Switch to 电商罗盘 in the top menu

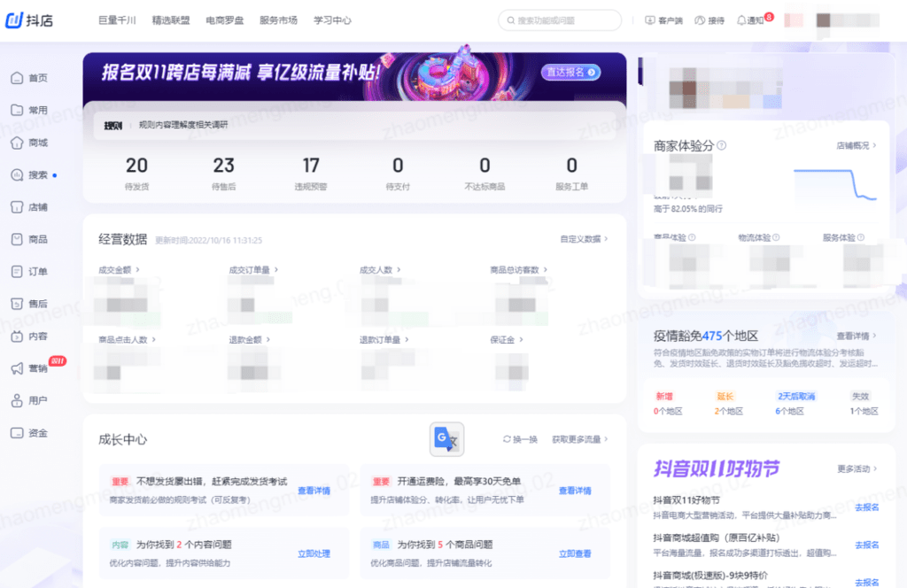click(225, 19)
